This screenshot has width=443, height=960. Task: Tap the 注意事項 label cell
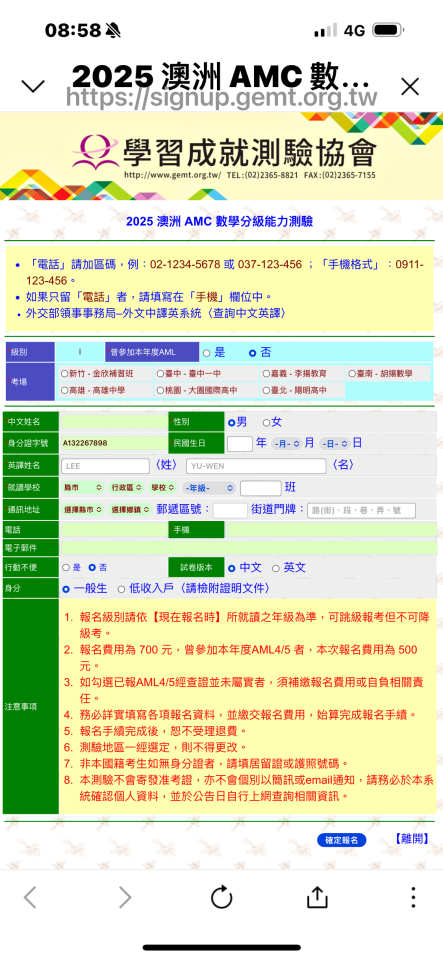pos(31,707)
